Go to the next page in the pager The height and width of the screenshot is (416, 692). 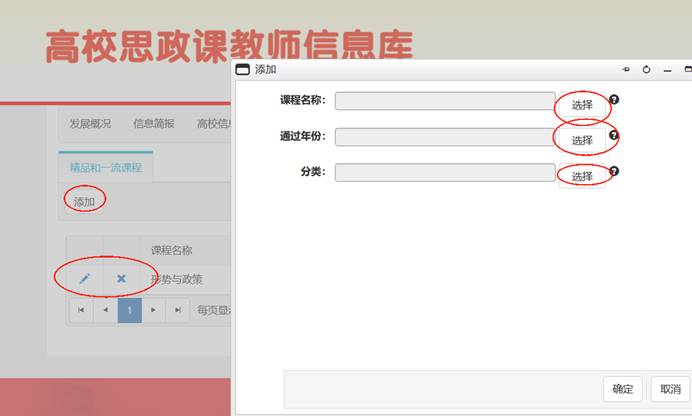[153, 311]
